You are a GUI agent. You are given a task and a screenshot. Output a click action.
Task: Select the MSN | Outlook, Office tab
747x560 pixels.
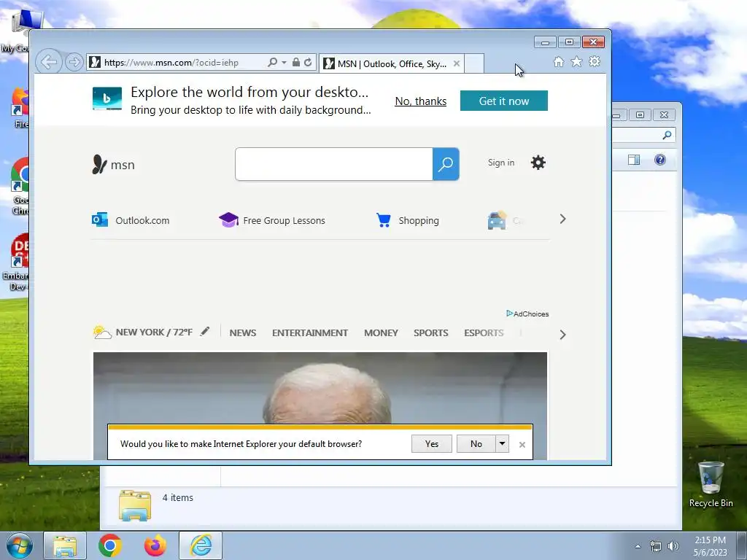point(392,64)
